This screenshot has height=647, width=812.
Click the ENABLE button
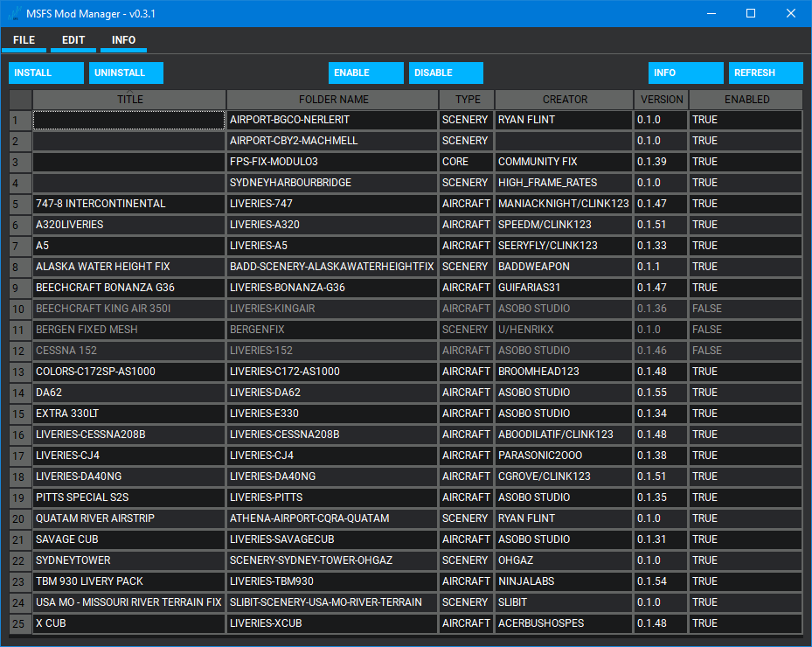(365, 73)
